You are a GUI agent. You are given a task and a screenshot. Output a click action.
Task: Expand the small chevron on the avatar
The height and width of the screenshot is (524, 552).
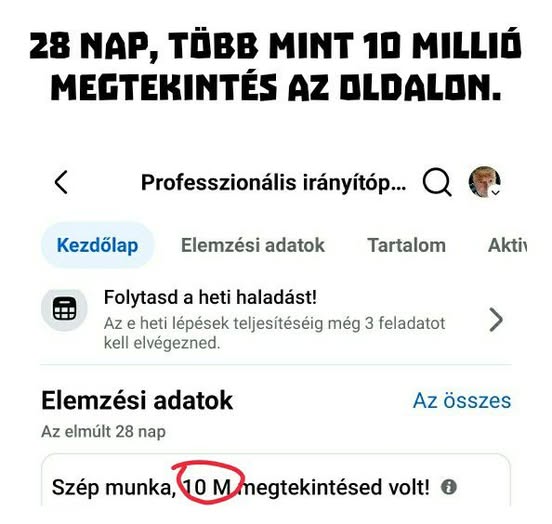click(495, 192)
